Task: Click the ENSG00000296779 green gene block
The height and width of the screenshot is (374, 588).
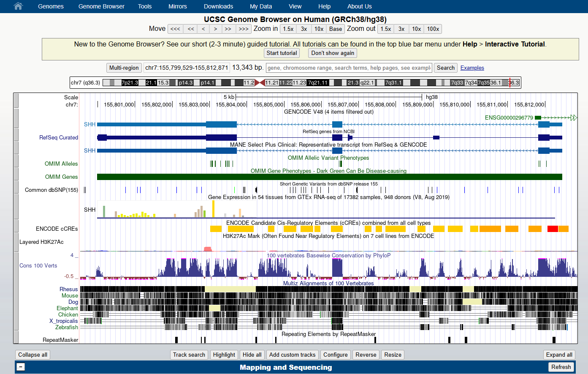Action: 538,118
